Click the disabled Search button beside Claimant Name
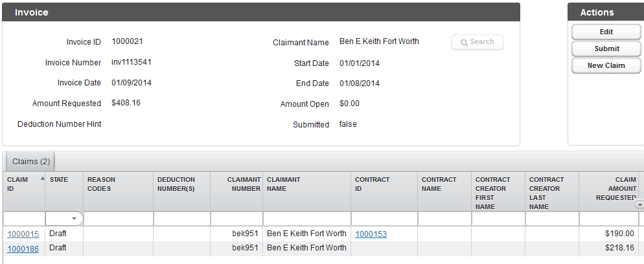This screenshot has height=264, width=644. [477, 42]
